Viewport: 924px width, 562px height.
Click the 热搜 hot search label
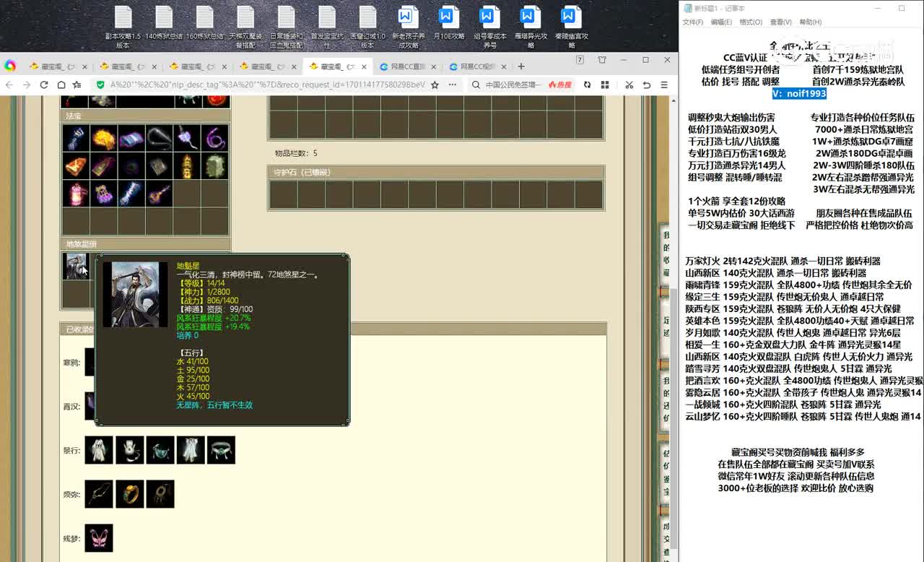click(559, 85)
